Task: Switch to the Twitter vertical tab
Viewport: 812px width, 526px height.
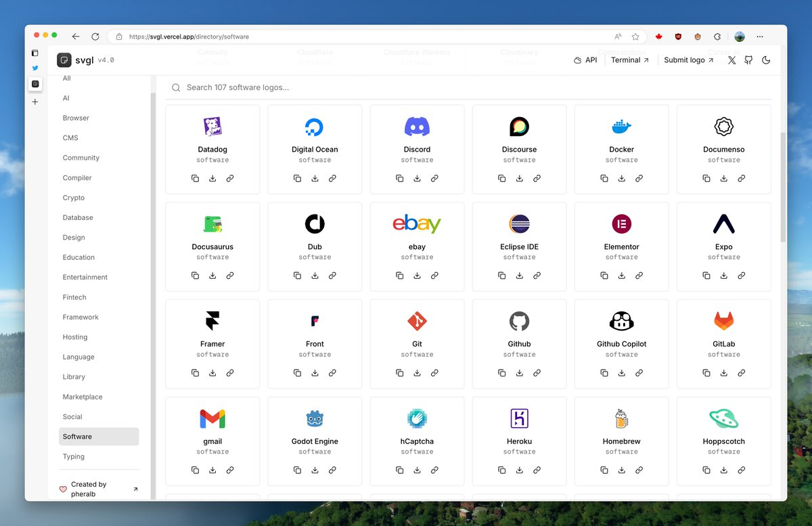Action: pos(35,68)
